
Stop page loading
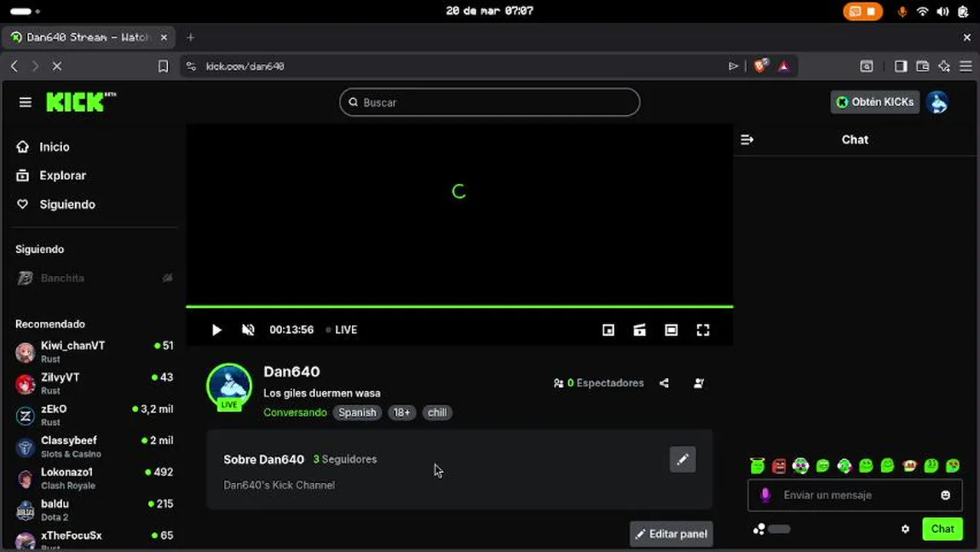(x=57, y=67)
